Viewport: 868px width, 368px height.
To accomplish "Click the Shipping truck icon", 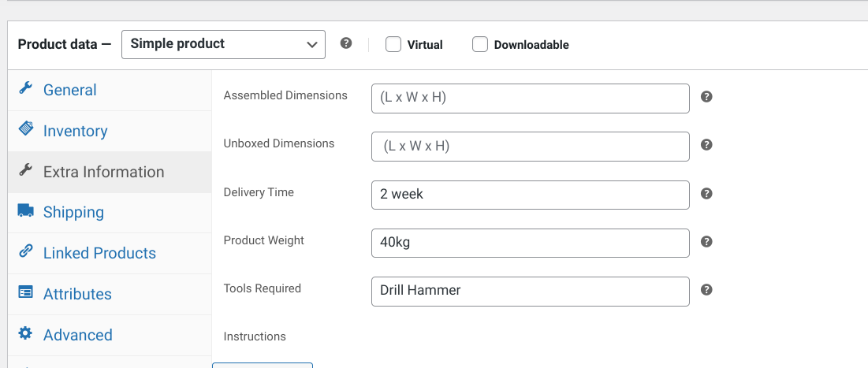I will tap(25, 211).
